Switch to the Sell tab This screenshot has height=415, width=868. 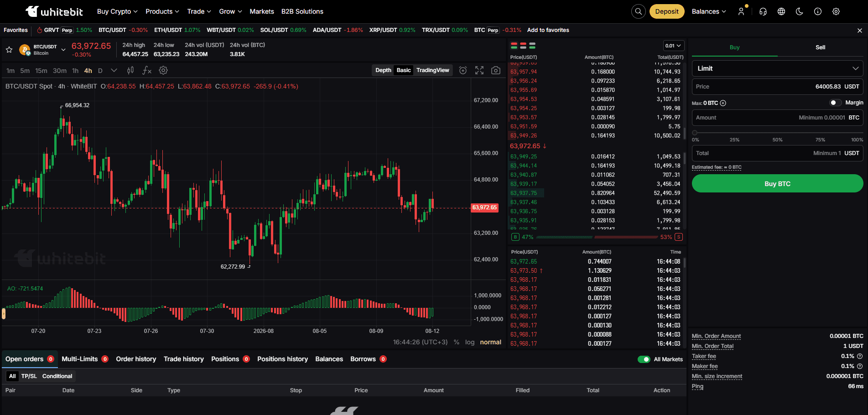coord(820,47)
